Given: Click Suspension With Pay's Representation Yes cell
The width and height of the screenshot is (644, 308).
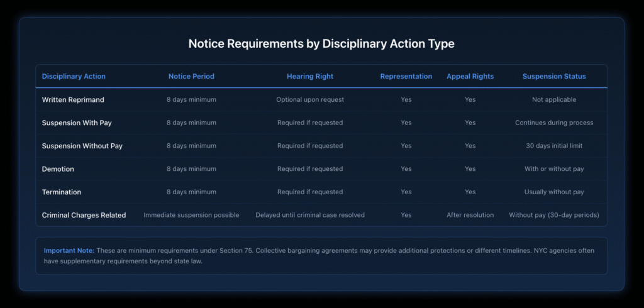Looking at the screenshot, I should tap(406, 123).
